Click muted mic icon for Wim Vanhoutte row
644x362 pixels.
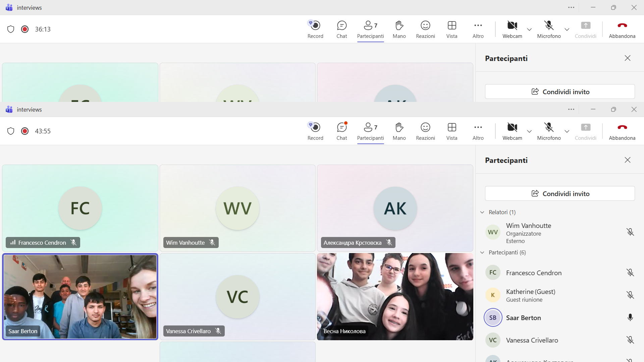pyautogui.click(x=630, y=232)
